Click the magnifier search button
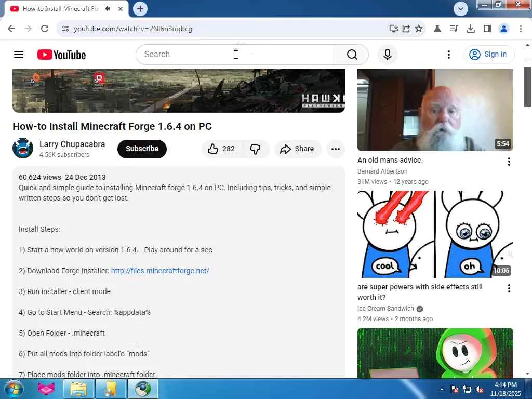Image resolution: width=532 pixels, height=399 pixels. click(352, 54)
